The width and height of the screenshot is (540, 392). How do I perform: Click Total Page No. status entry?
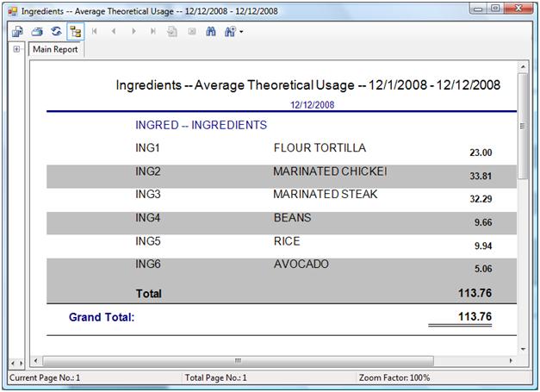(215, 378)
